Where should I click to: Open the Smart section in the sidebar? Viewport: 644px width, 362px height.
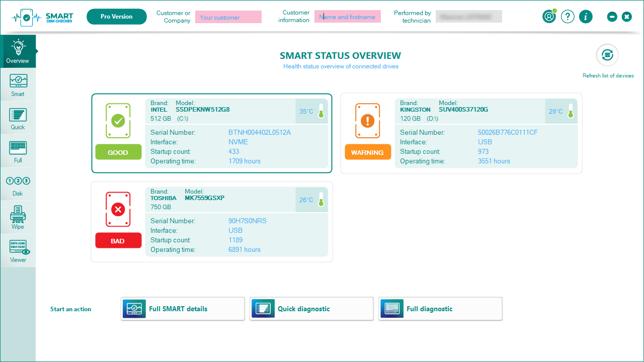coord(18,85)
